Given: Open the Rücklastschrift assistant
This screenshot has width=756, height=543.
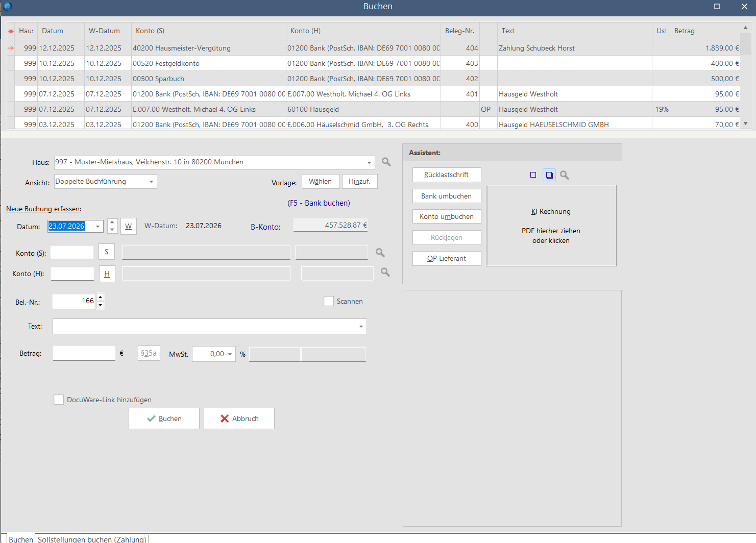Looking at the screenshot, I should click(x=447, y=175).
